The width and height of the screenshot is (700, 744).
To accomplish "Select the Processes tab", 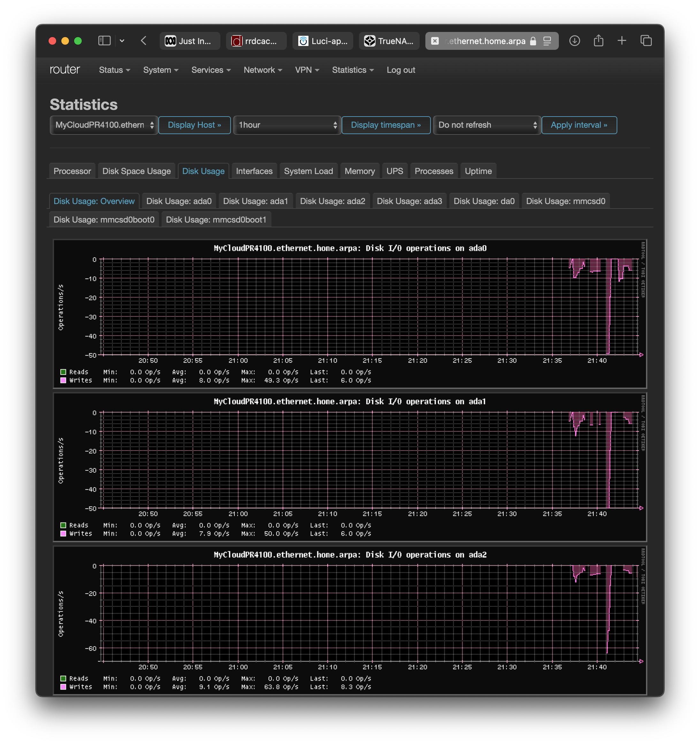I will coord(434,171).
